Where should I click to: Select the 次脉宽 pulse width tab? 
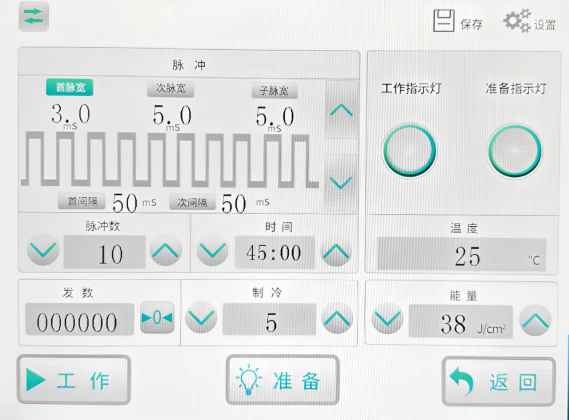(x=171, y=88)
